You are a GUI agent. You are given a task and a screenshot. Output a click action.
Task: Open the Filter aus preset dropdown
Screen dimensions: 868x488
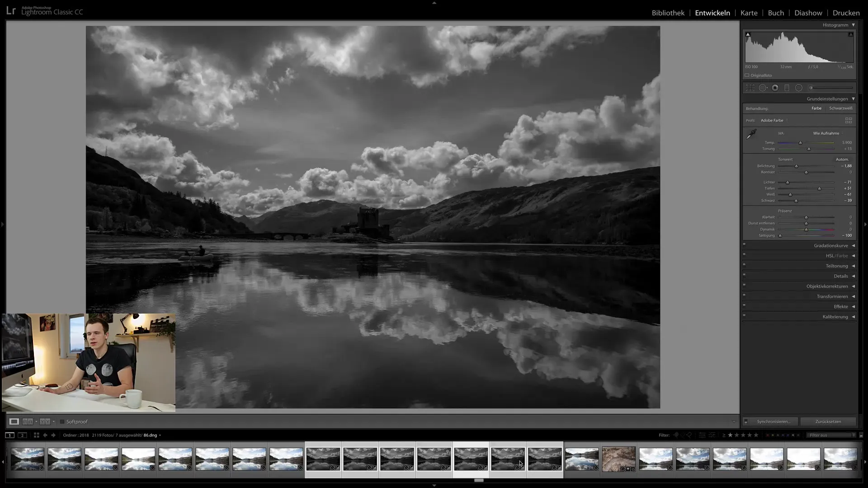point(832,435)
